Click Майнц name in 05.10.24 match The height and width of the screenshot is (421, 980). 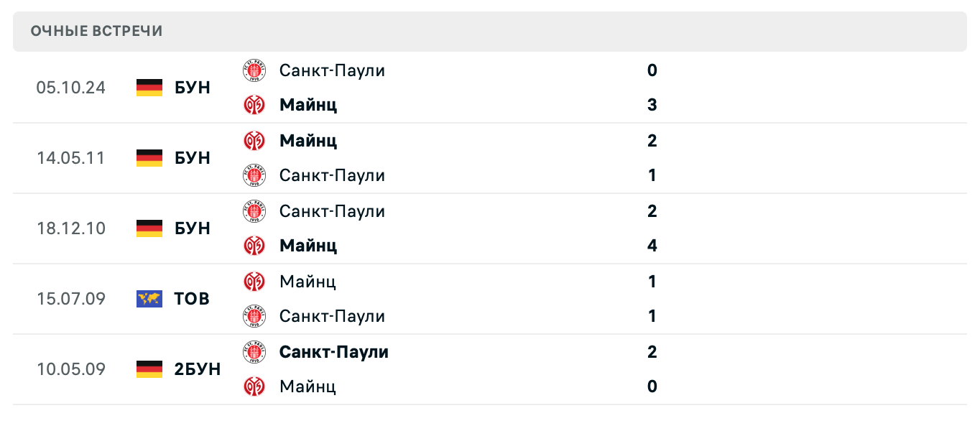pos(308,105)
